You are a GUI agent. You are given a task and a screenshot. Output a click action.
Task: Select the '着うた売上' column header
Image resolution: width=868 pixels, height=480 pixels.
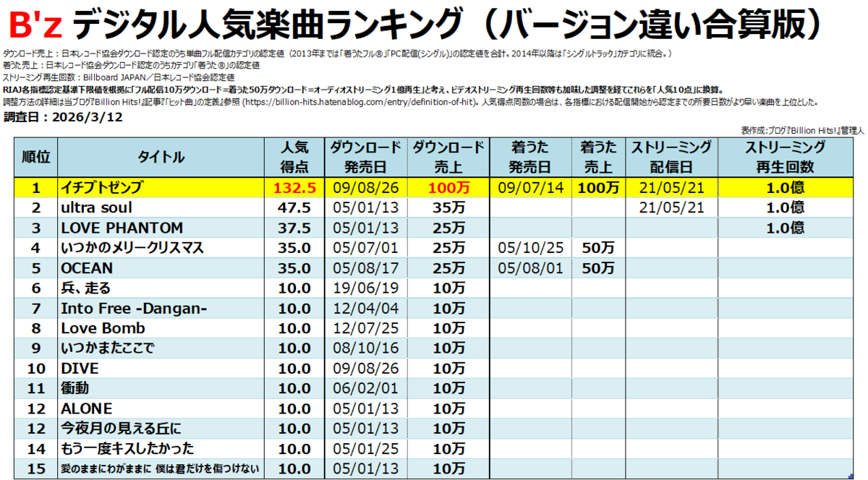[x=598, y=157]
